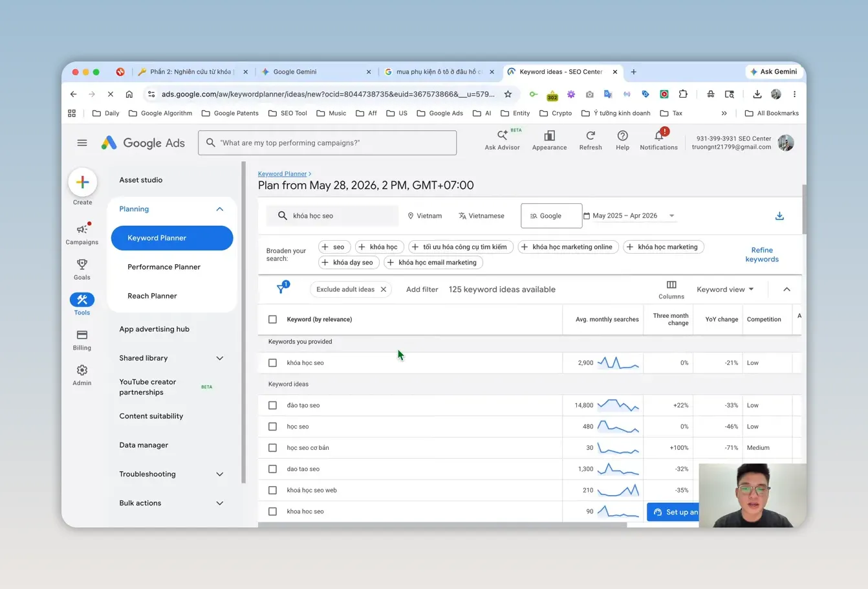This screenshot has height=589, width=868.
Task: Open the Google Ads bookmark folder
Action: [440, 113]
